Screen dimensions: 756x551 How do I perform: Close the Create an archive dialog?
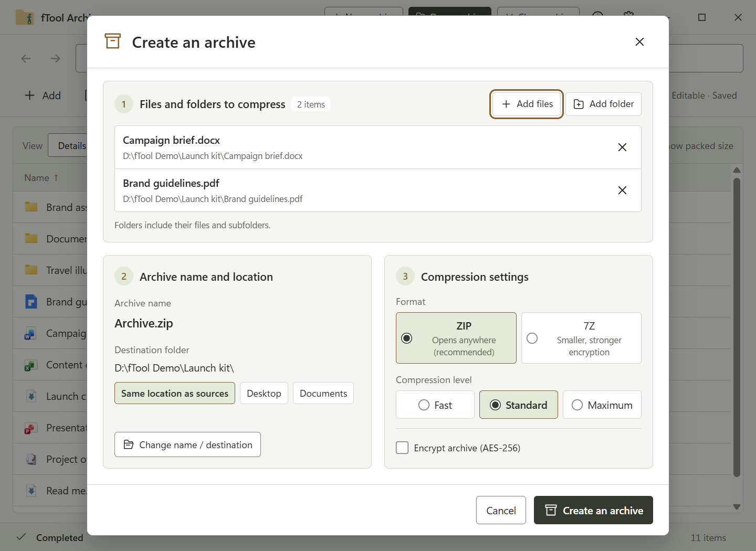click(x=639, y=42)
